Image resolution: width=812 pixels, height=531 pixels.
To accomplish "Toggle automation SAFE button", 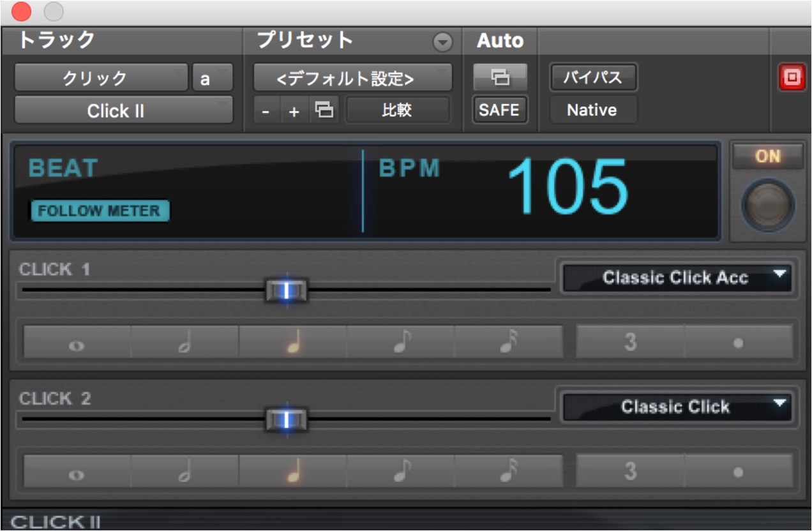I will tap(500, 110).
